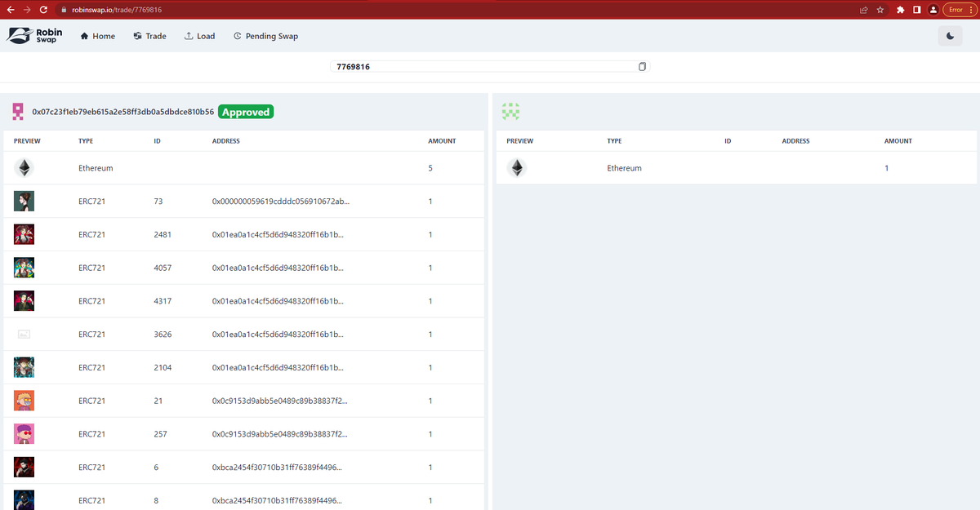Toggle the browser side panel icon
This screenshot has width=980, height=510.
tap(916, 10)
